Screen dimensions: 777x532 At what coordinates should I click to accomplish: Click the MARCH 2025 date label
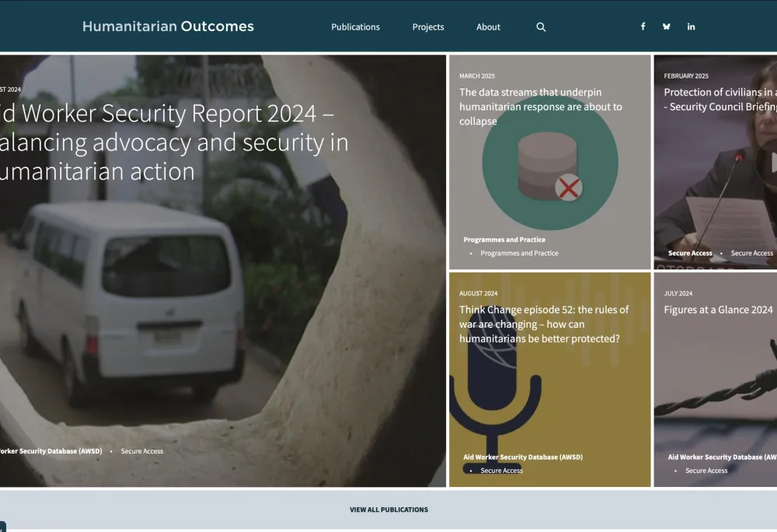tap(477, 76)
